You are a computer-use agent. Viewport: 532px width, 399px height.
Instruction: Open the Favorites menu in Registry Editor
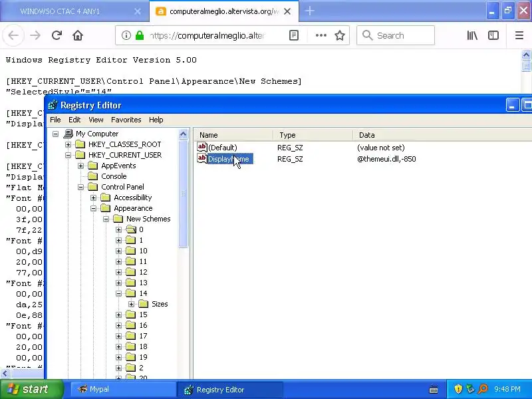coord(126,120)
